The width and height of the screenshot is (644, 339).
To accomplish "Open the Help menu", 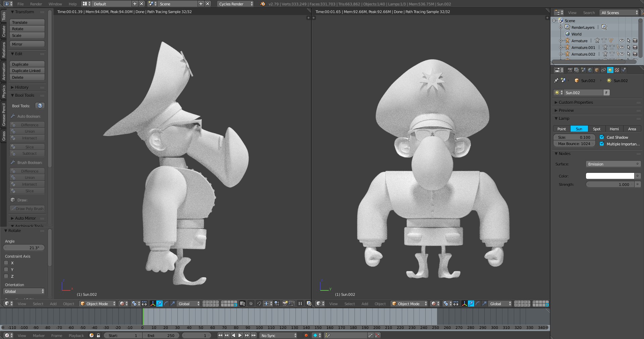I will (x=72, y=4).
